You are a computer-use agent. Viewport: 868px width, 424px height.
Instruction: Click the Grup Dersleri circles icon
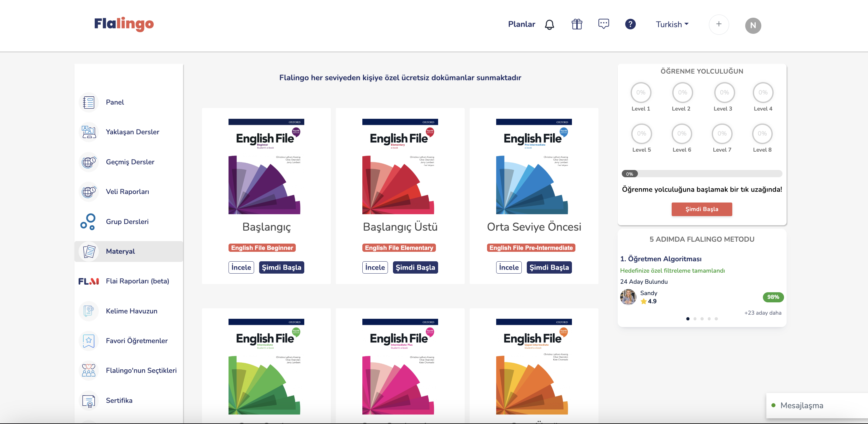(89, 221)
